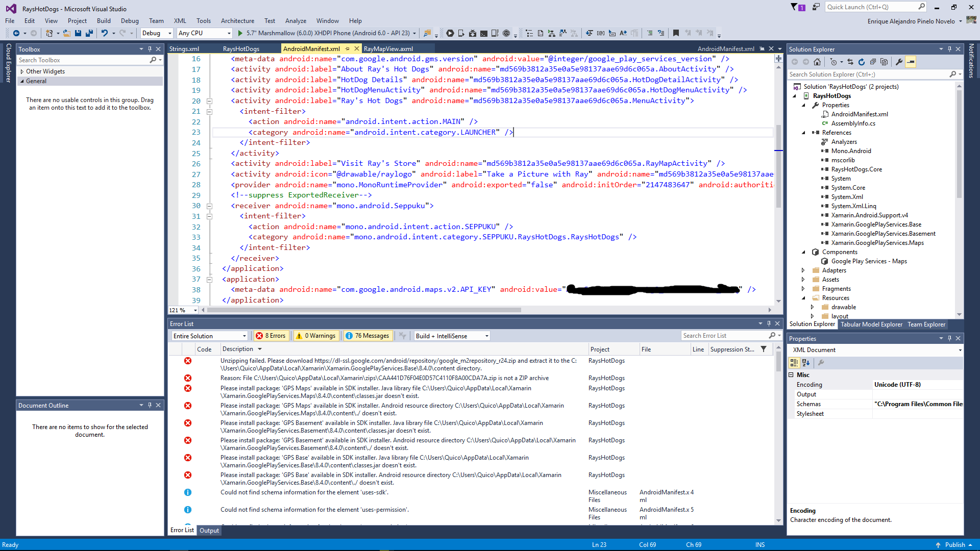This screenshot has width=980, height=551.
Task: Open Properties via the wrench icon
Action: [x=899, y=62]
